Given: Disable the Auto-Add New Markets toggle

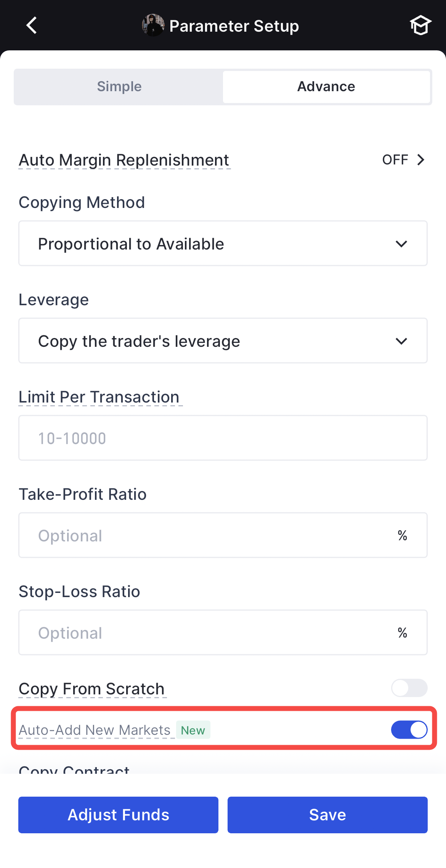Looking at the screenshot, I should pyautogui.click(x=409, y=730).
